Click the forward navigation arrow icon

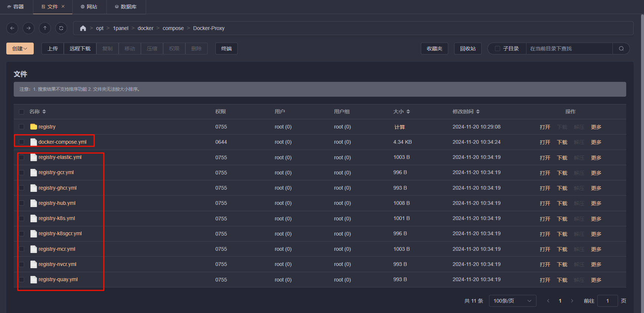[x=29, y=28]
